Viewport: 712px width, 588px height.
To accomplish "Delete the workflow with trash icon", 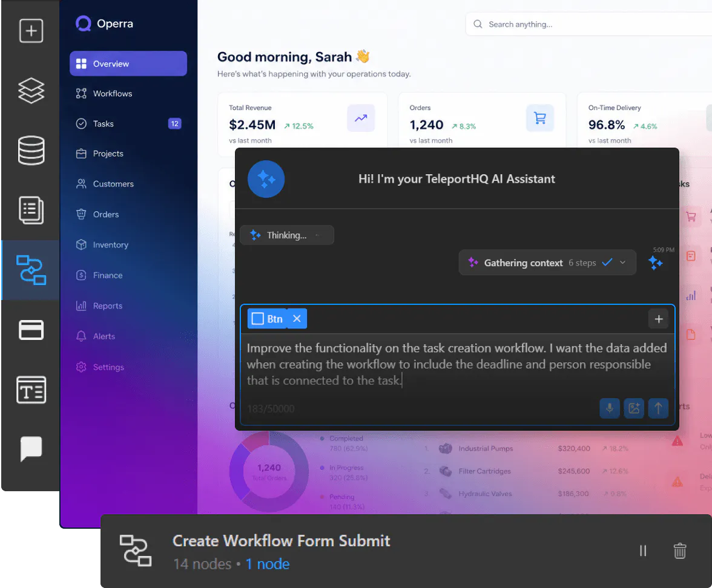I will 680,550.
